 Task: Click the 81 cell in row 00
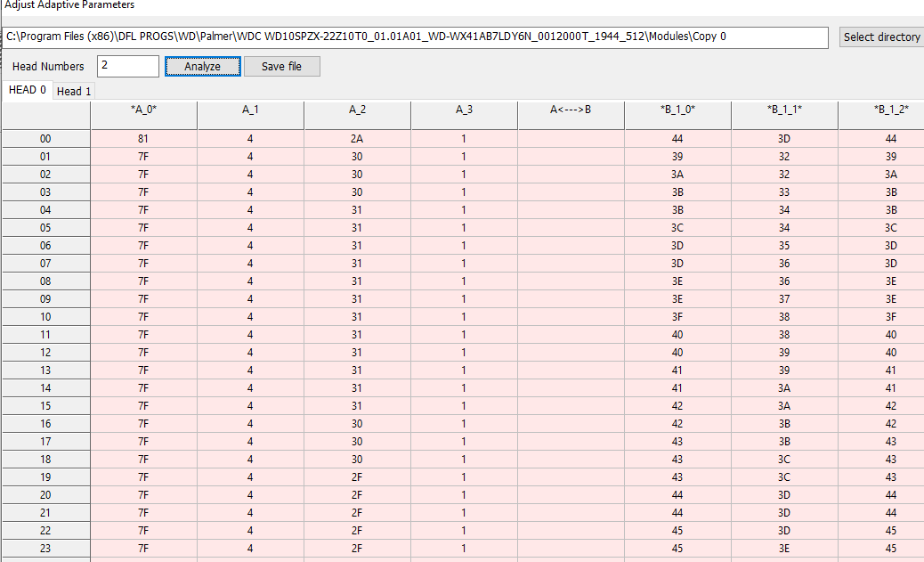(143, 139)
